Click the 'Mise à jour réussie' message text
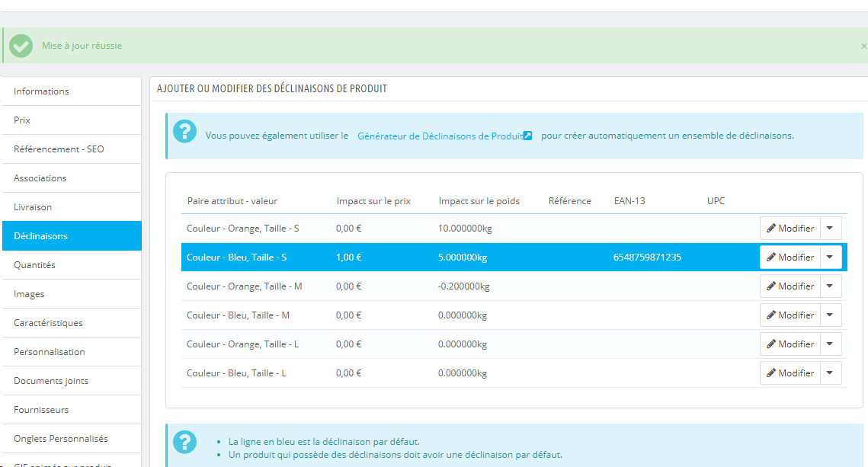The image size is (868, 467). pos(82,46)
